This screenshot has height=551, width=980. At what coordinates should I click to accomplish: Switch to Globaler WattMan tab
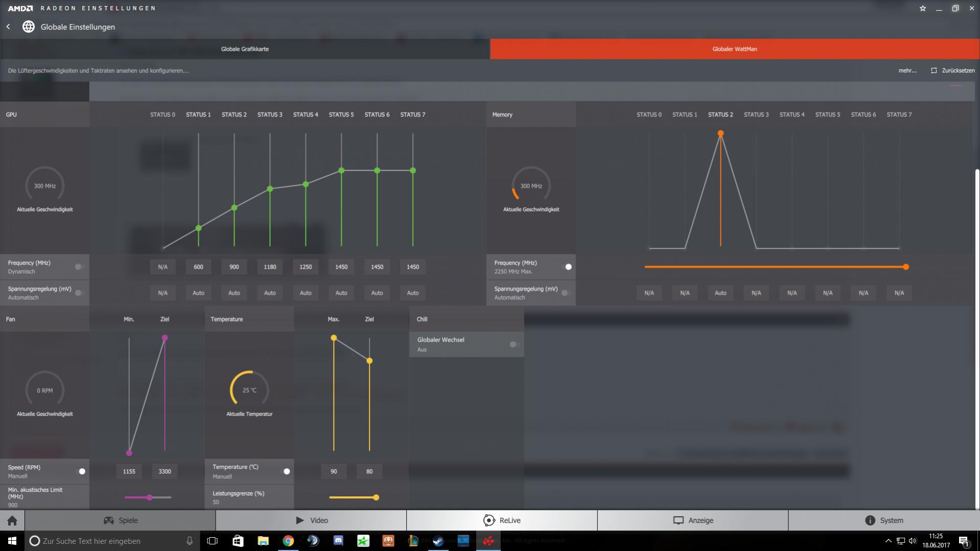735,49
